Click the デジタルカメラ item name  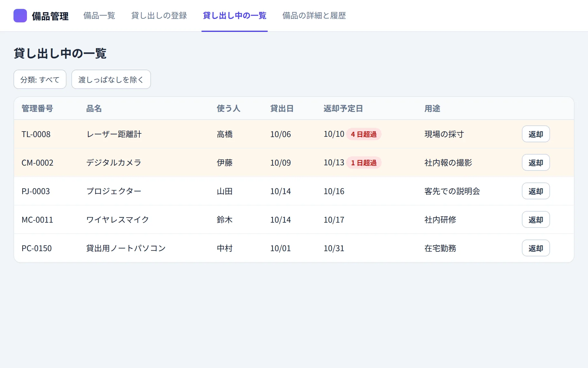(x=114, y=163)
